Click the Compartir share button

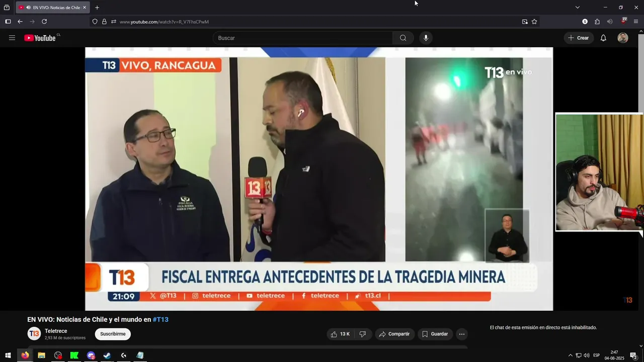tap(394, 334)
